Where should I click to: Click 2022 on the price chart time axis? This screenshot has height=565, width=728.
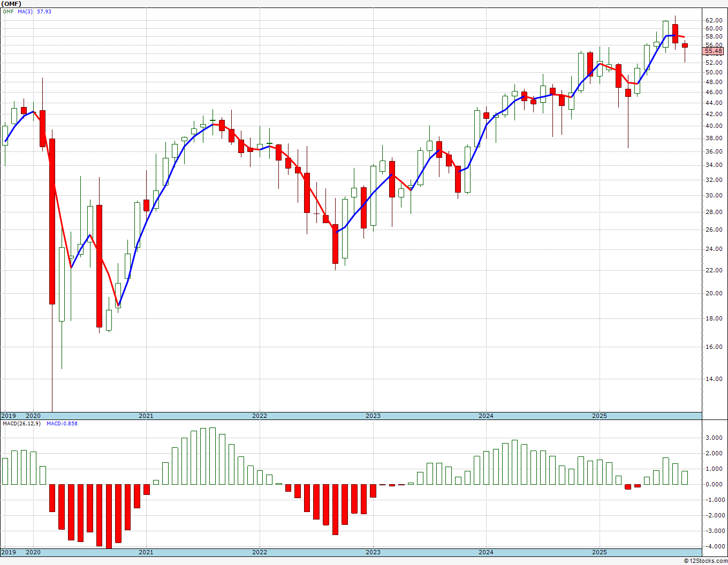pos(260,416)
